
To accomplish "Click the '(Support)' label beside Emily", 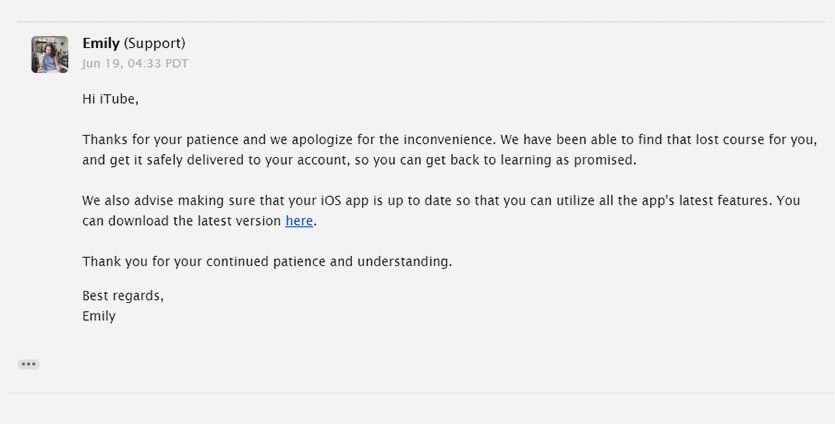I will pos(155,43).
